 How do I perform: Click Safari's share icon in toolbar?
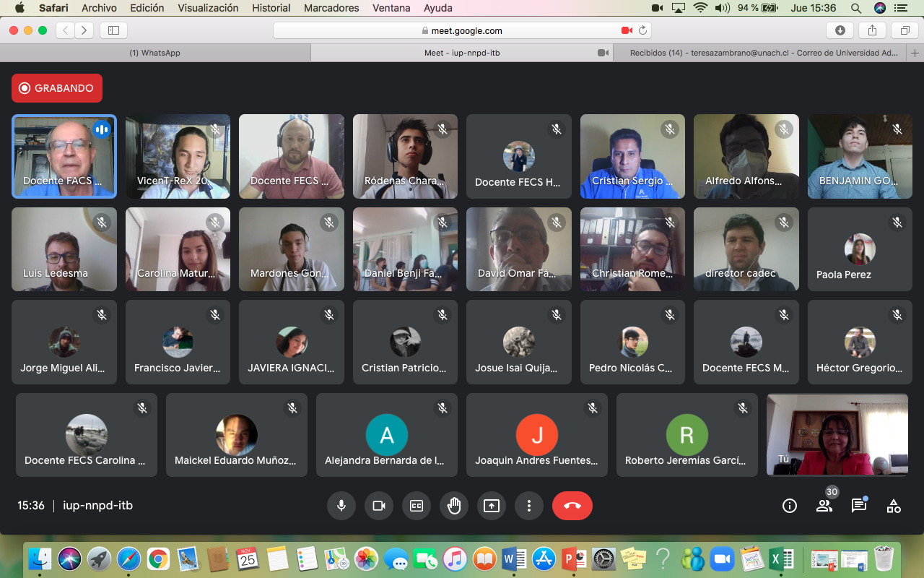[872, 30]
